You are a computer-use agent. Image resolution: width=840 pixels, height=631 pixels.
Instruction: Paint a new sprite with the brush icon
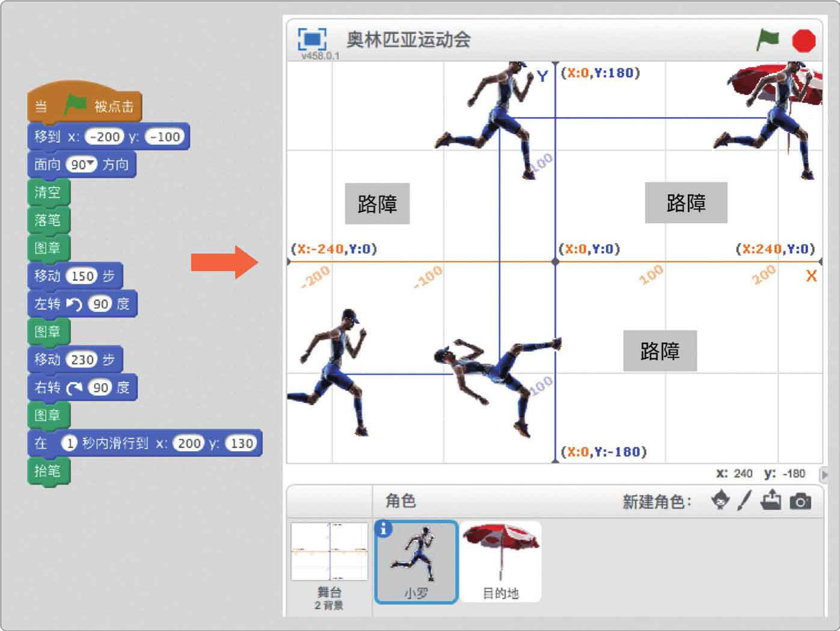pos(744,500)
